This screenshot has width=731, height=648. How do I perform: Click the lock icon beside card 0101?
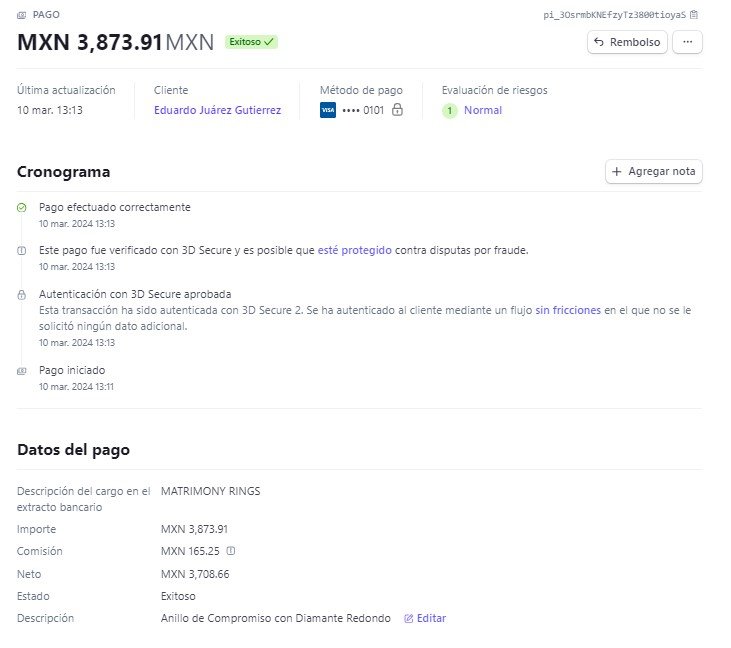click(397, 110)
